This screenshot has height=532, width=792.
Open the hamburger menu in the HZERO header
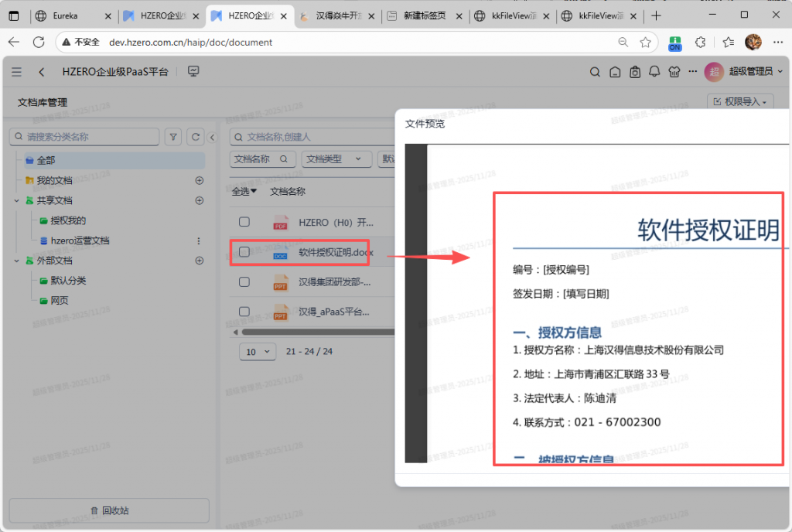17,72
